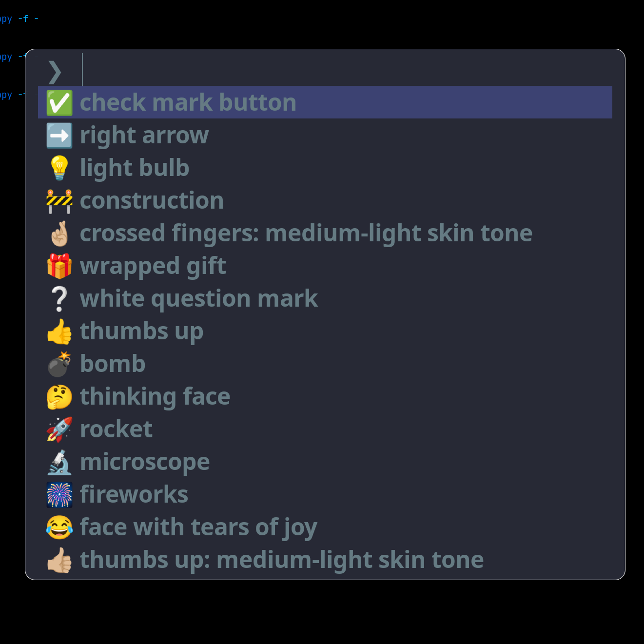Click the construction barrier emoji icon
The image size is (644, 644).
coord(59,200)
